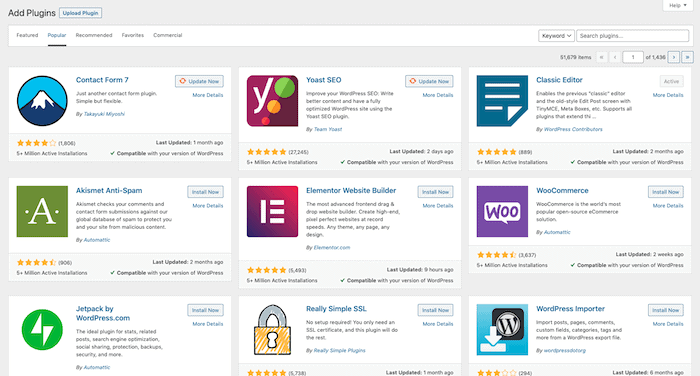Open More Details for Jetpack

(208, 324)
